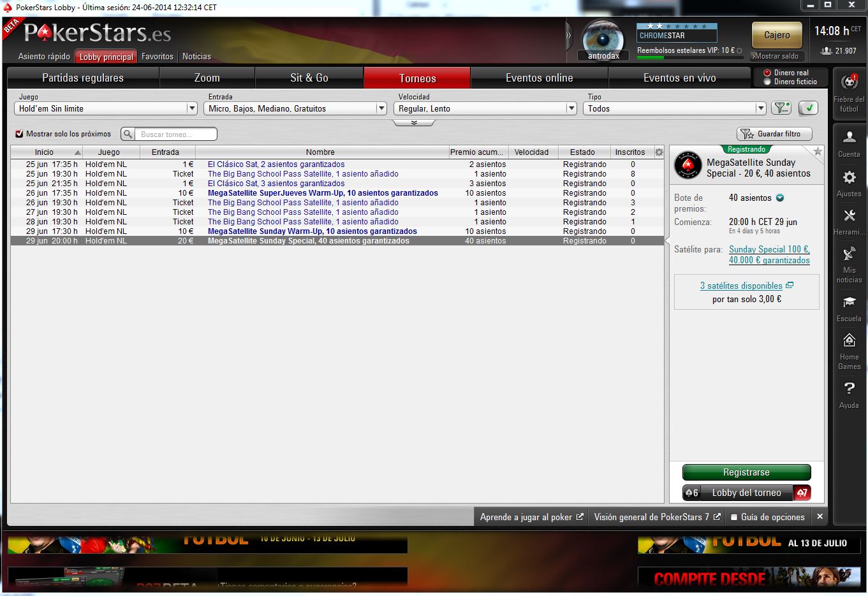This screenshot has height=596, width=868.
Task: Close the bottom help links bar
Action: click(820, 517)
